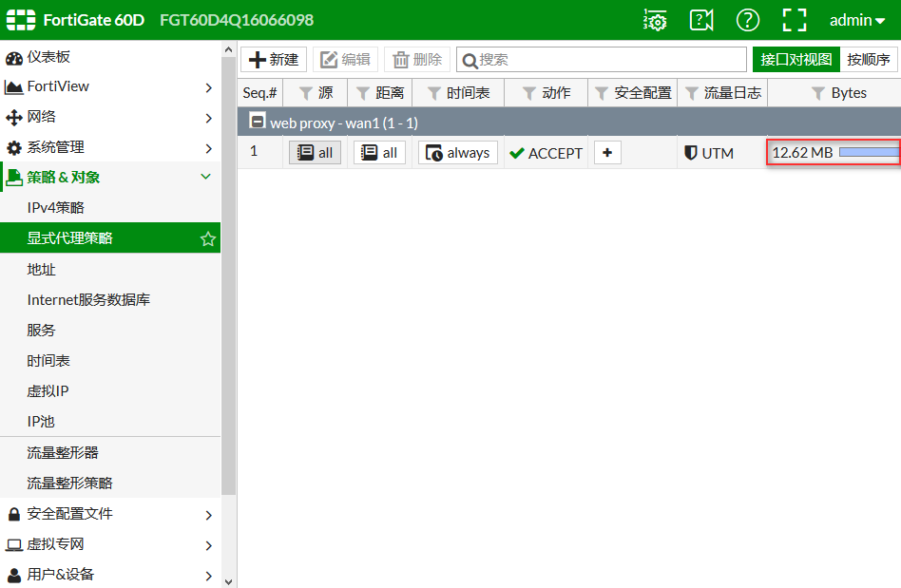This screenshot has width=901, height=588.
Task: Open the admin user dropdown
Action: 856,20
